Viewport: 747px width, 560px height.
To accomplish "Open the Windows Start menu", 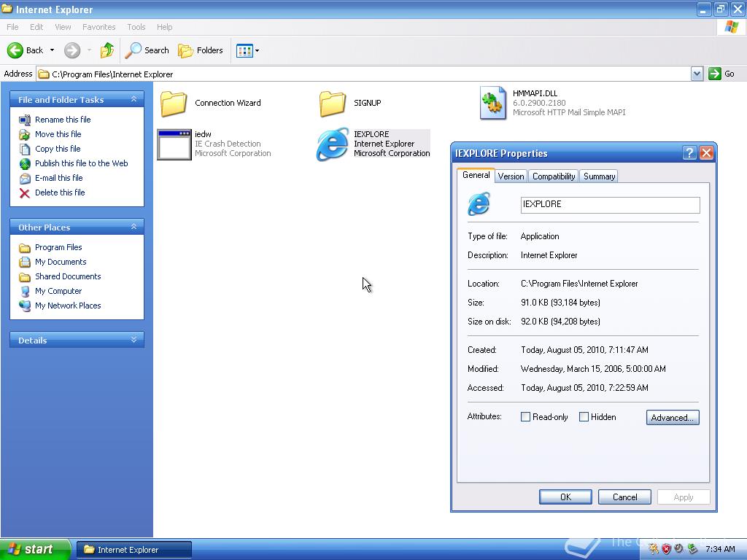I will pyautogui.click(x=35, y=549).
